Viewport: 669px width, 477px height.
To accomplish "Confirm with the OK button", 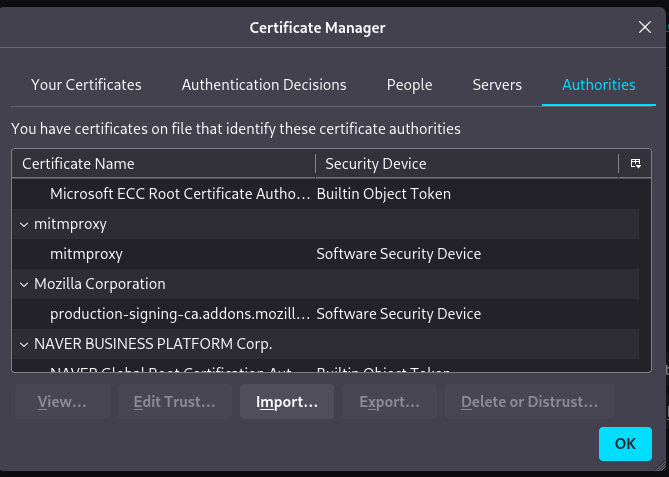I will pyautogui.click(x=625, y=444).
